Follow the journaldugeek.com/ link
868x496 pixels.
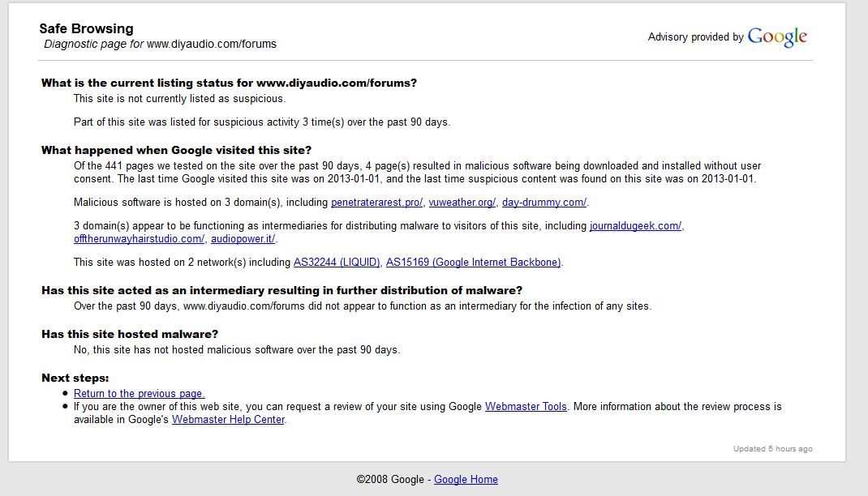[x=635, y=225]
